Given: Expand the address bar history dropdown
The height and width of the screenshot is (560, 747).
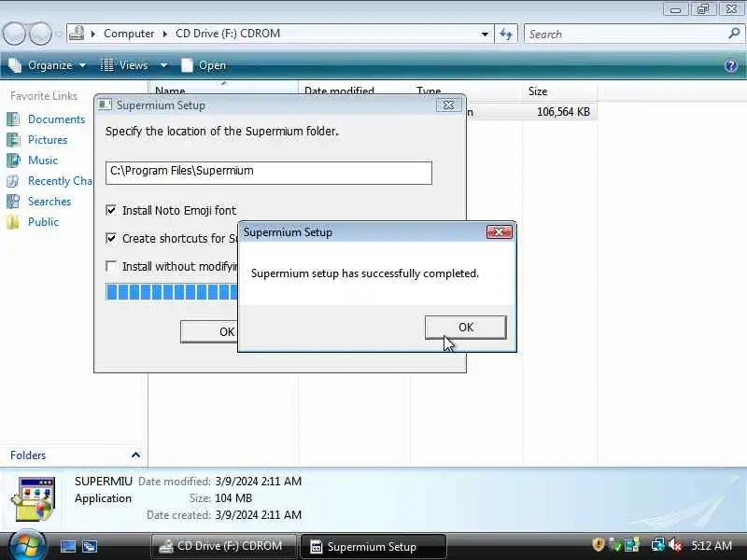Looking at the screenshot, I should (x=485, y=34).
